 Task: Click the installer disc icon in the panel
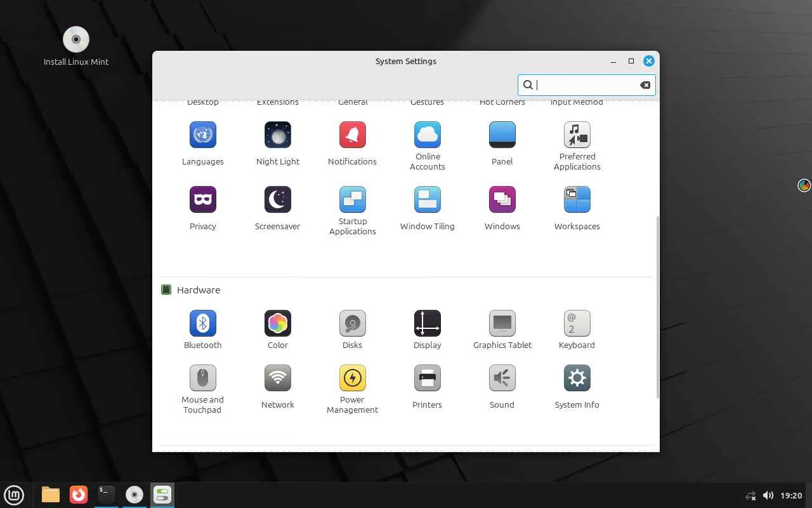(134, 495)
